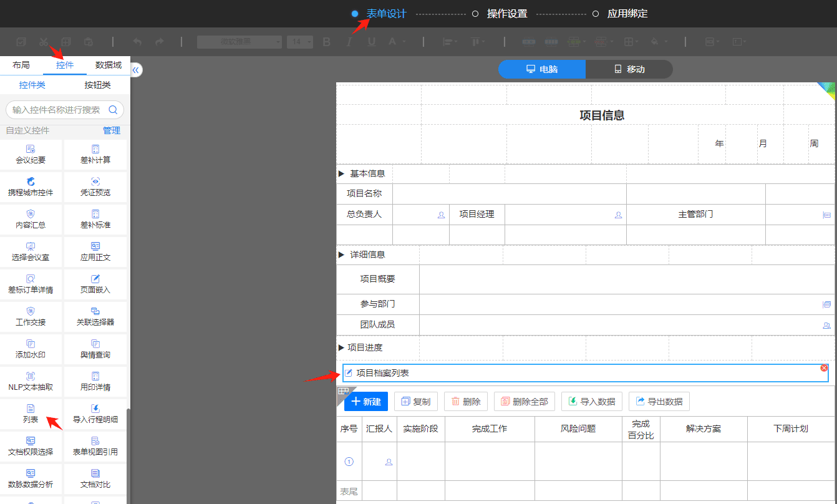Click the 删除全部 button
Viewport: 837px width, 504px height.
[x=525, y=401]
